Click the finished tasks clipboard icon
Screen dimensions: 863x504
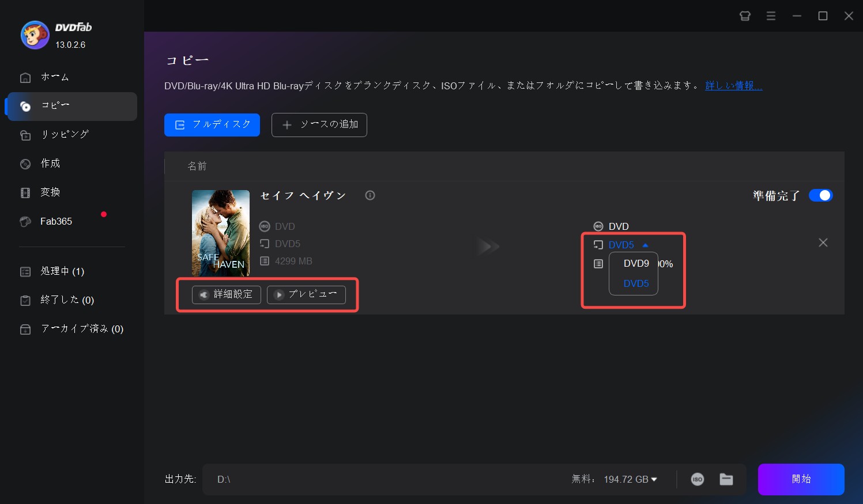(x=25, y=300)
